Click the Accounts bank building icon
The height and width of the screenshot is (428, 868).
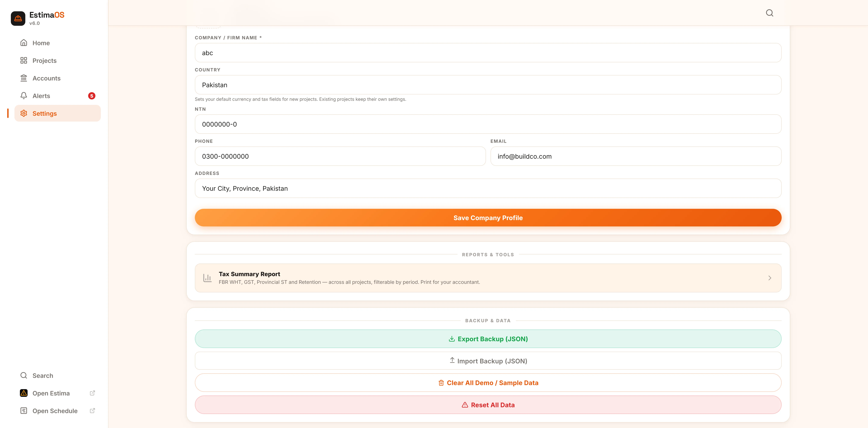[24, 78]
